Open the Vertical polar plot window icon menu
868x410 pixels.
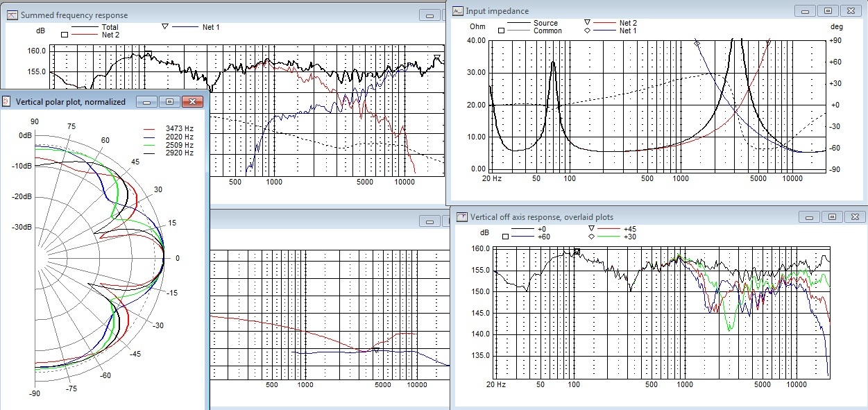(7, 102)
